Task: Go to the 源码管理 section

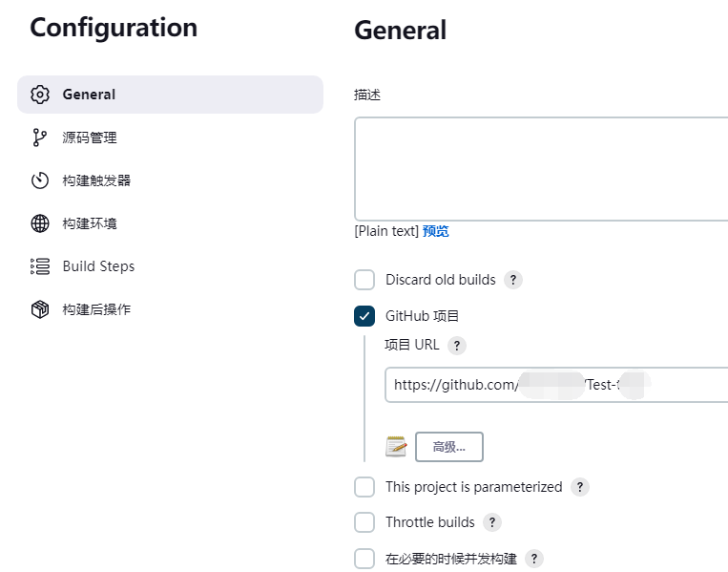Action: pyautogui.click(x=90, y=138)
